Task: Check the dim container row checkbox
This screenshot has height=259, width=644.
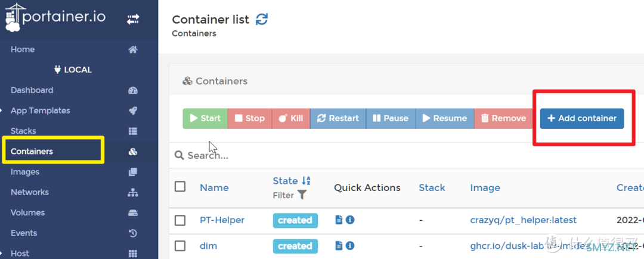Action: coord(180,246)
